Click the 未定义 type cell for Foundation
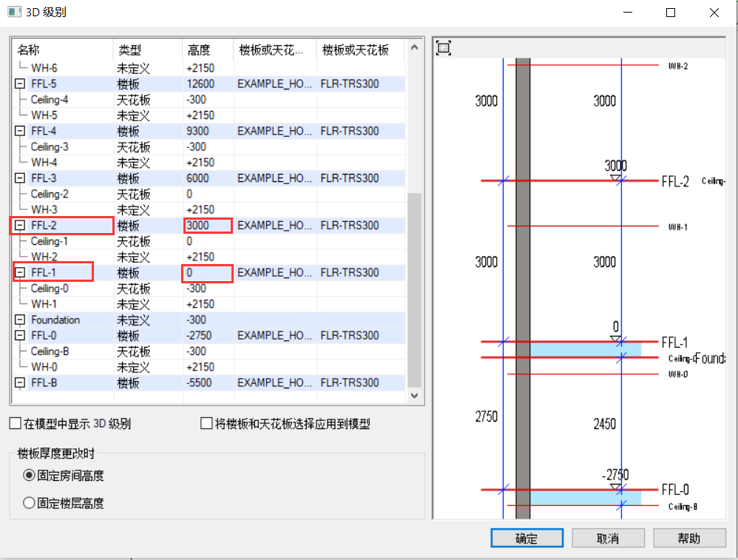The height and width of the screenshot is (560, 738). click(x=148, y=320)
